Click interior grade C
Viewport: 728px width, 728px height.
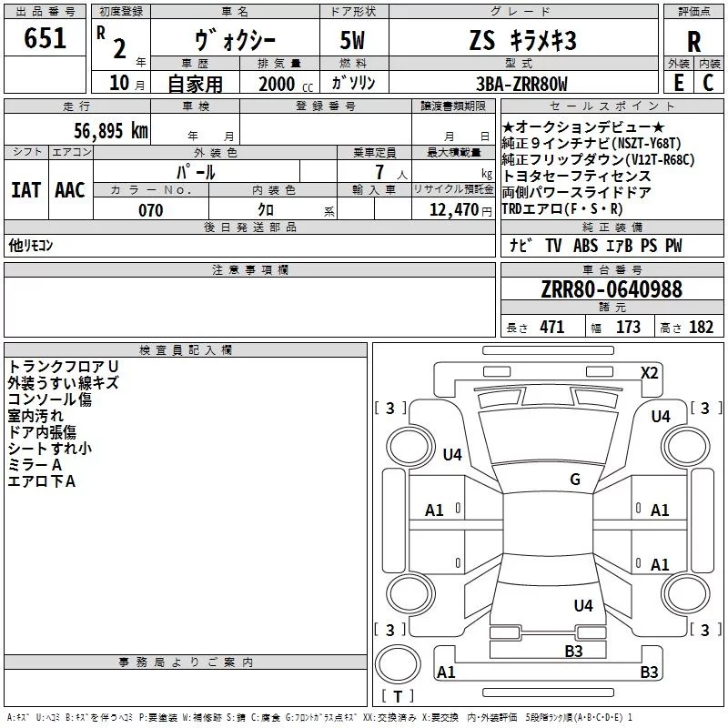click(x=708, y=83)
